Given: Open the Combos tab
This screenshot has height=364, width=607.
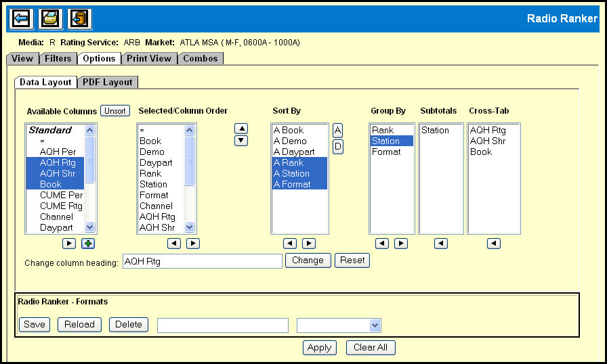Looking at the screenshot, I should coord(200,58).
